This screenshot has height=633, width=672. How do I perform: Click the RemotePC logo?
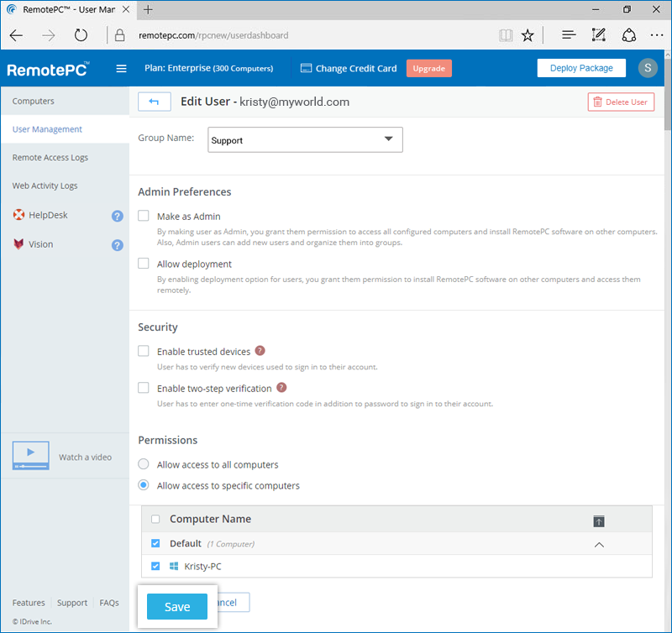pyautogui.click(x=48, y=69)
